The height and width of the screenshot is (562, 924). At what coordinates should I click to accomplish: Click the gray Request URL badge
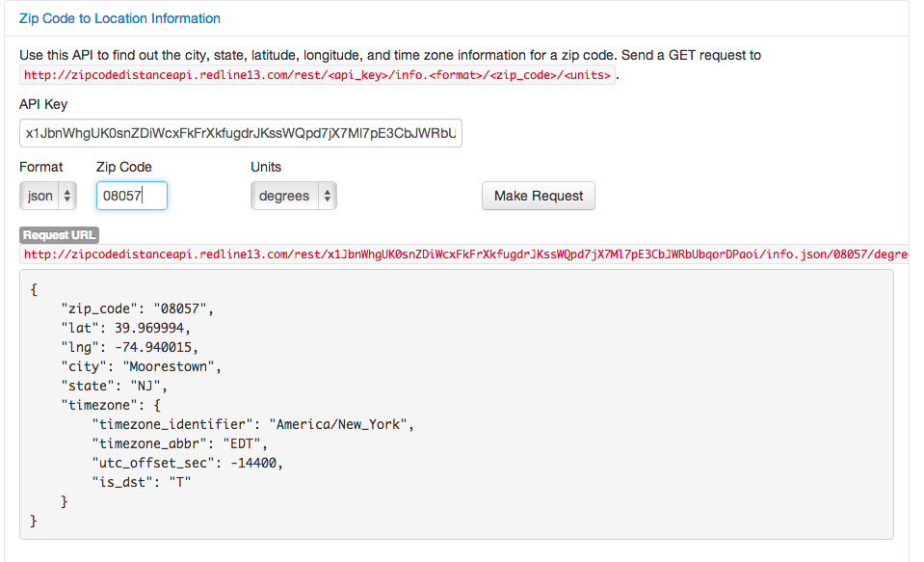coord(59,235)
